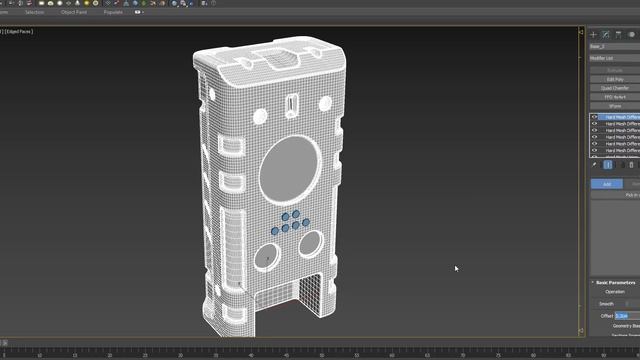
Task: Click the white box primitive toolbar icon
Action: (41, 3)
